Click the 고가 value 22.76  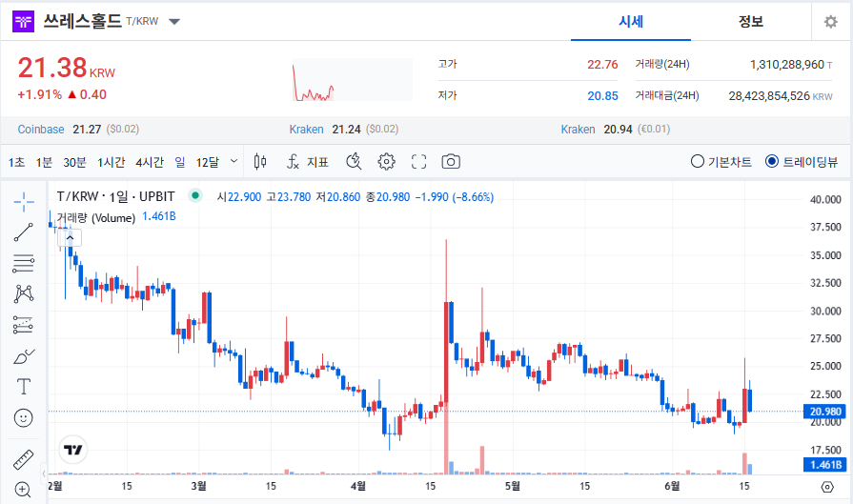pyautogui.click(x=602, y=65)
